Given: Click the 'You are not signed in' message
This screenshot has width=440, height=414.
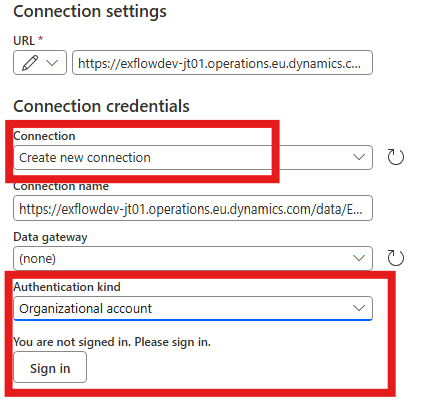Looking at the screenshot, I should [112, 342].
